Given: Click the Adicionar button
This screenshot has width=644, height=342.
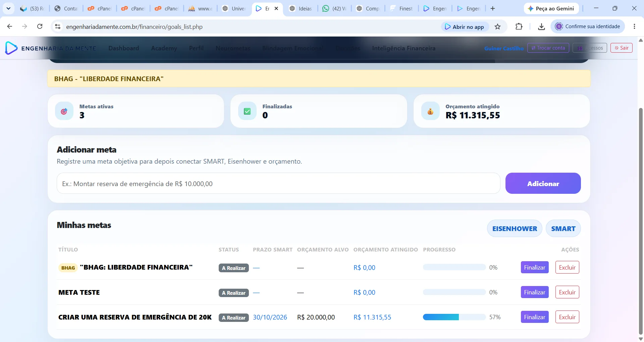Looking at the screenshot, I should pyautogui.click(x=543, y=183).
